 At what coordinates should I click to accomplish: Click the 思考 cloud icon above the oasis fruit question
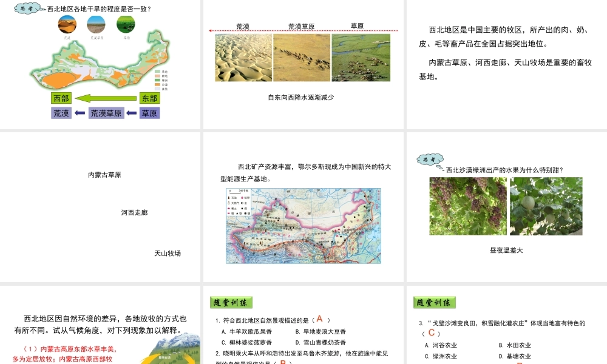(x=430, y=160)
